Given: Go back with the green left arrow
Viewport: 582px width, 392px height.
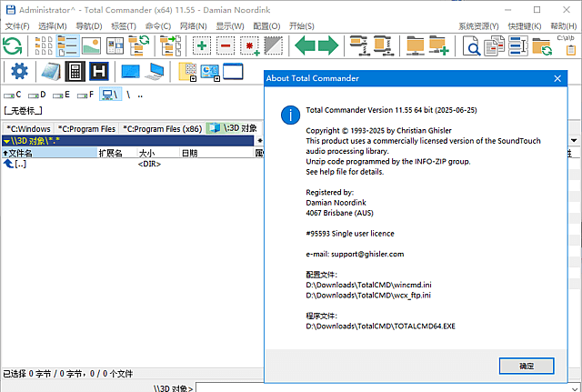Looking at the screenshot, I should coord(305,46).
